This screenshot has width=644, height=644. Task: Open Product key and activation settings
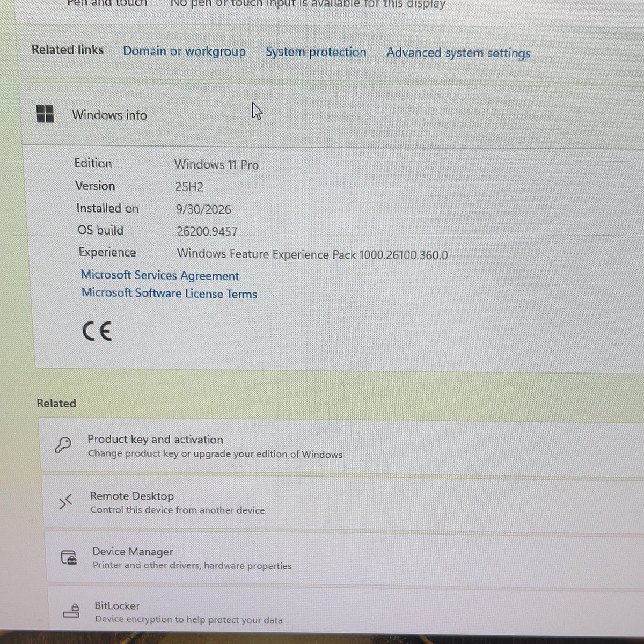tap(342, 447)
